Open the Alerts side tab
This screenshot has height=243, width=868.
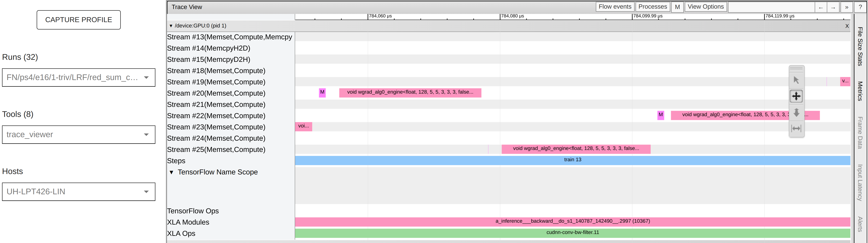860,224
